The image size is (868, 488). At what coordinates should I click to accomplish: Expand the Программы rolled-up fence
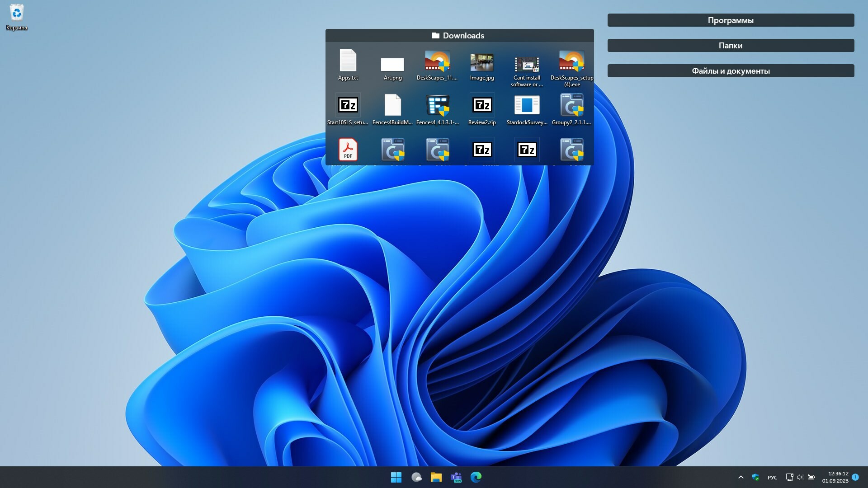click(731, 20)
